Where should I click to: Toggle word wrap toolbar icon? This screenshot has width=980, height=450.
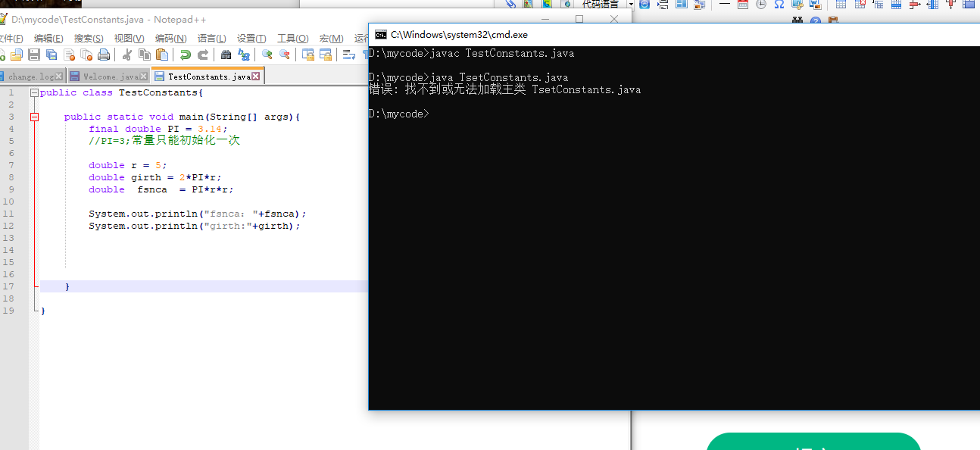pyautogui.click(x=349, y=55)
